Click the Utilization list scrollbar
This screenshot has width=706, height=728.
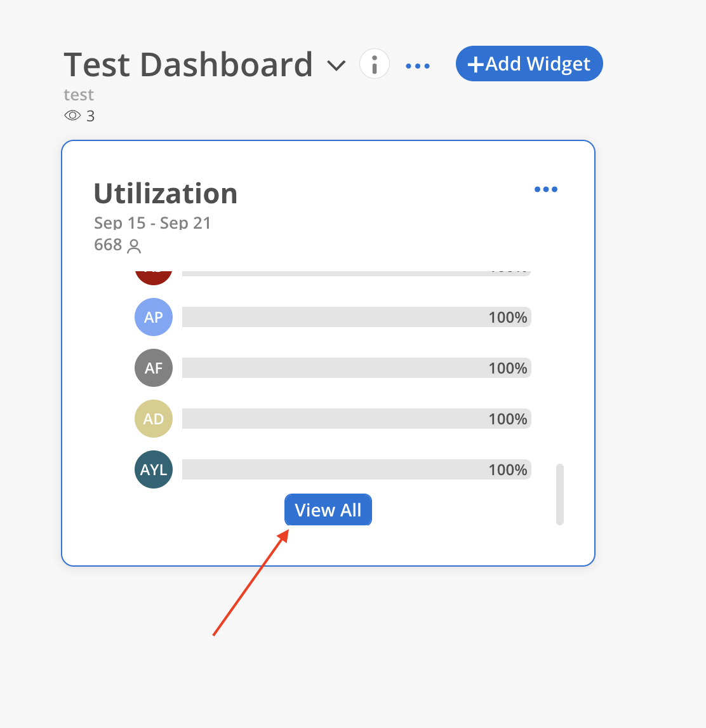(x=559, y=494)
